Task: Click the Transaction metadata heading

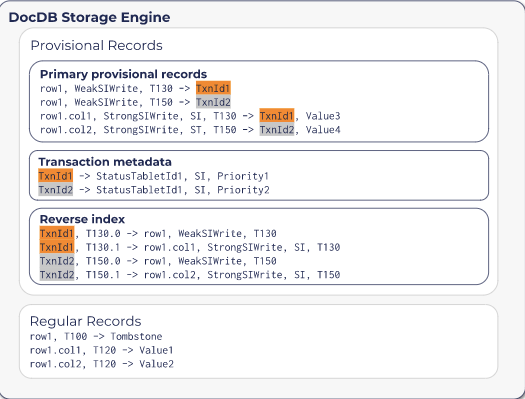Action: point(105,162)
